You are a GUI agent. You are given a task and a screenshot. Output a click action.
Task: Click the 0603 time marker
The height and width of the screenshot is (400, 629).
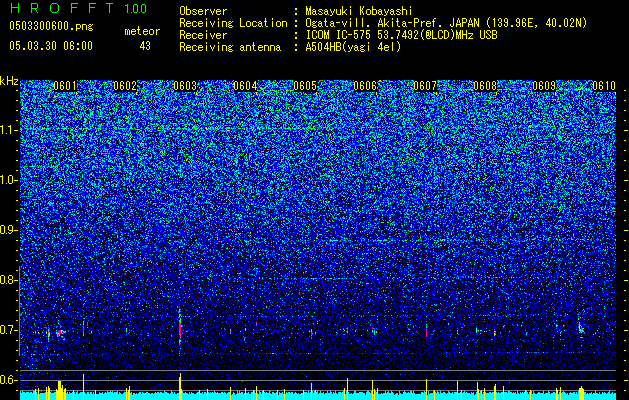tap(185, 86)
